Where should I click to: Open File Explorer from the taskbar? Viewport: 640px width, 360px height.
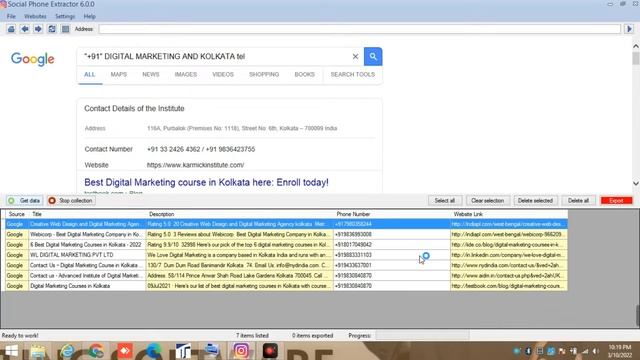(x=38, y=351)
